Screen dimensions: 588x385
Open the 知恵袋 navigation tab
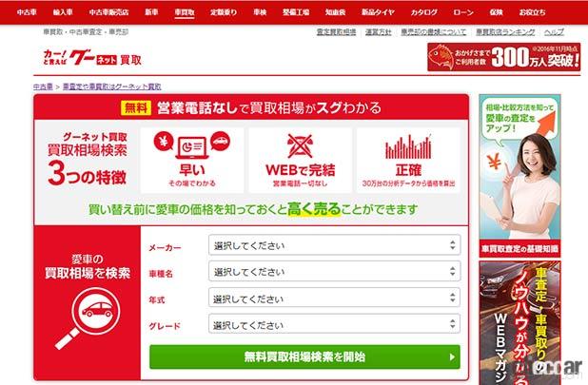pos(335,12)
